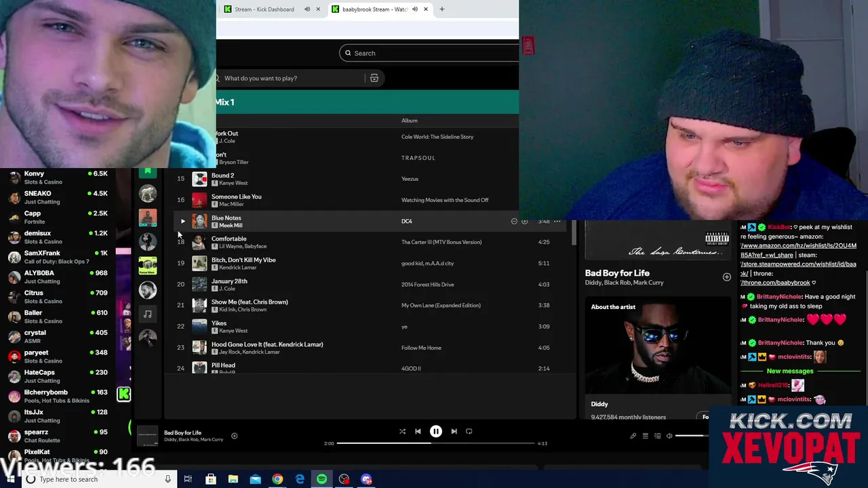868x488 pixels.
Task: Add now playing song to Liked Songs
Action: (234, 436)
